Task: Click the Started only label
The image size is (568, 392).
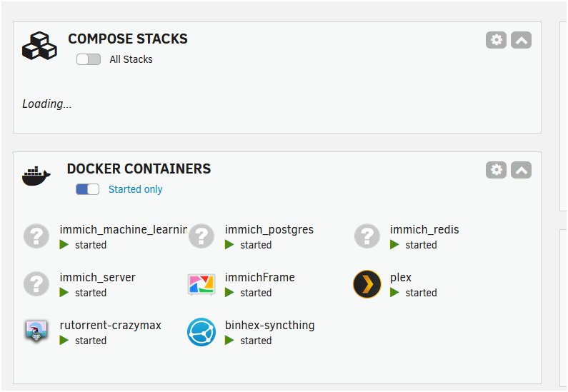Action: (x=136, y=189)
